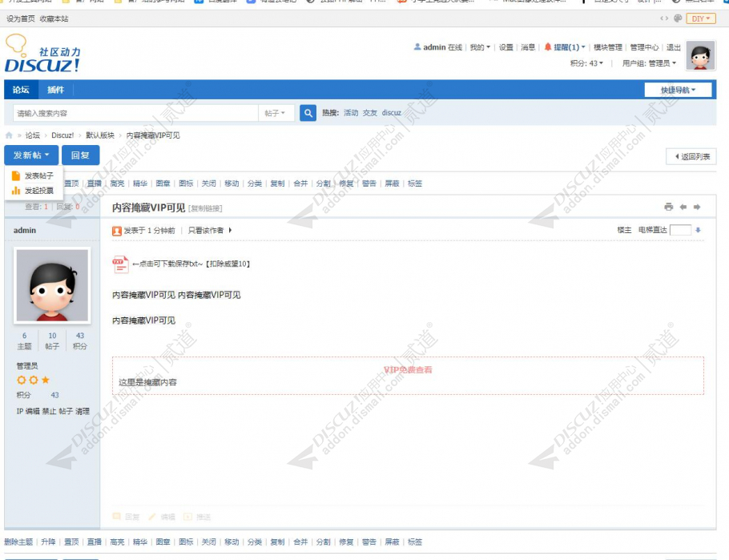The width and height of the screenshot is (729, 560).
Task: Click the magnifier search button
Action: (x=308, y=113)
